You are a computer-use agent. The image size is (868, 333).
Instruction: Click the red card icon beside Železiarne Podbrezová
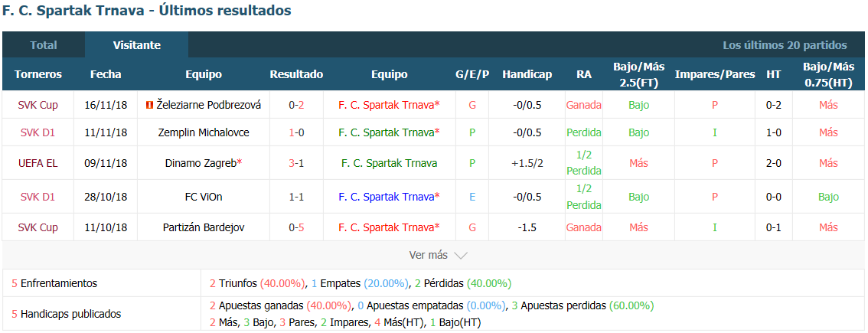(149, 105)
